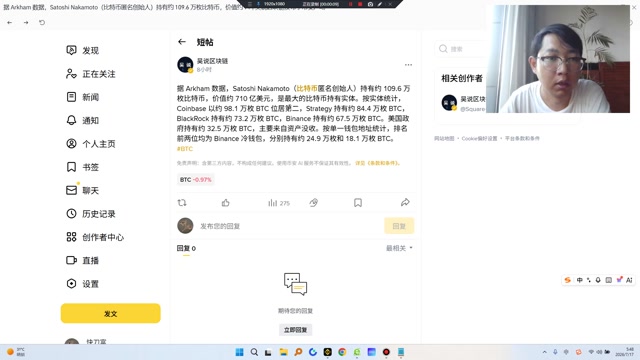Screen dimensions: 640x360
Task: Click the Sogou input method S icon
Action: point(568,280)
